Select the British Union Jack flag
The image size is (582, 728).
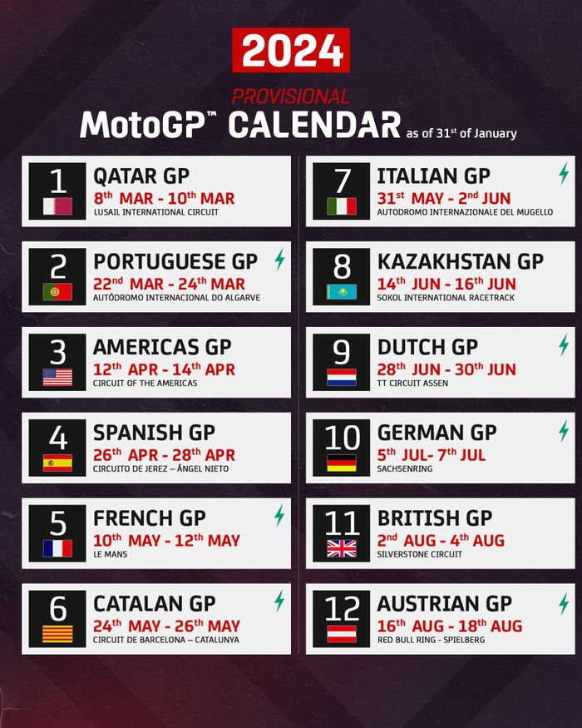(341, 547)
